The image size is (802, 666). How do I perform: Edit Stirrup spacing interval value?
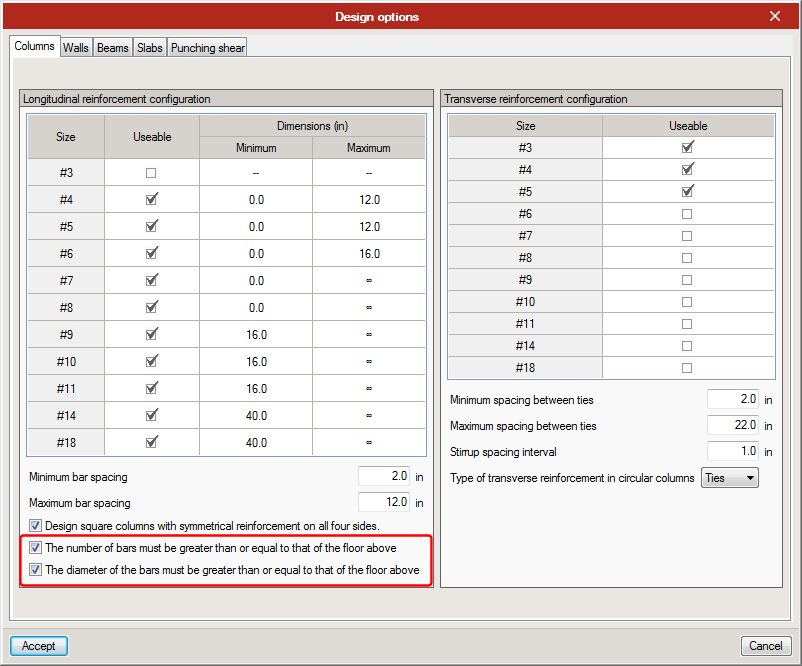(x=732, y=452)
